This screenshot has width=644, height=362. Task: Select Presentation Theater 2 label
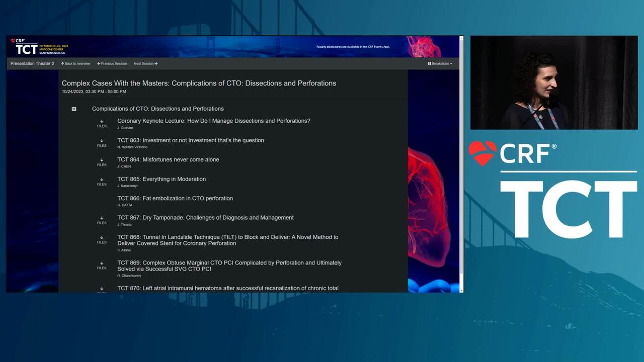(x=32, y=64)
